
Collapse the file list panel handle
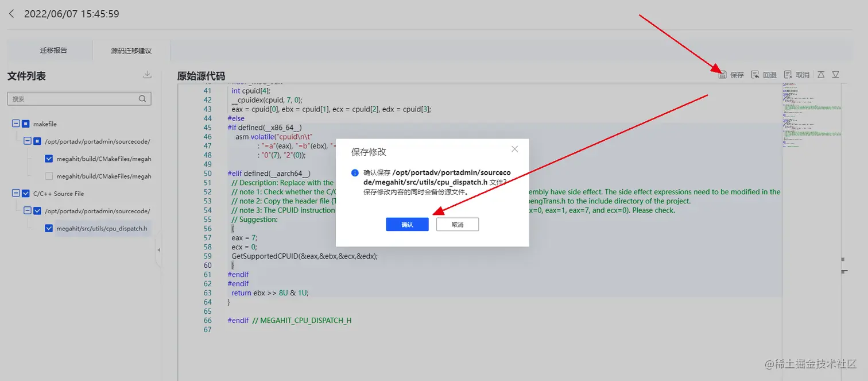pyautogui.click(x=158, y=250)
